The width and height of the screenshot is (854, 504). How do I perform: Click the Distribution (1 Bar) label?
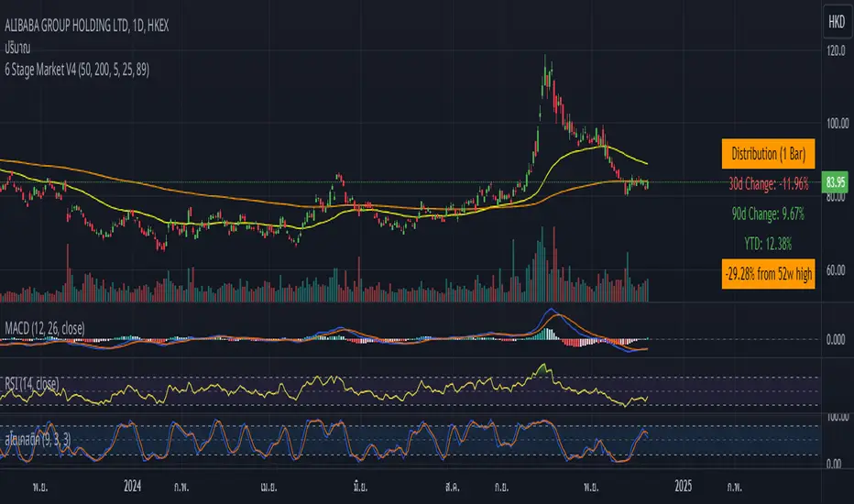[768, 154]
